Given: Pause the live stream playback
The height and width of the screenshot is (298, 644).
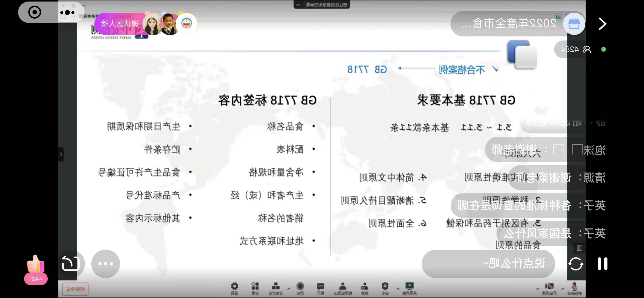Looking at the screenshot, I should click(x=602, y=264).
